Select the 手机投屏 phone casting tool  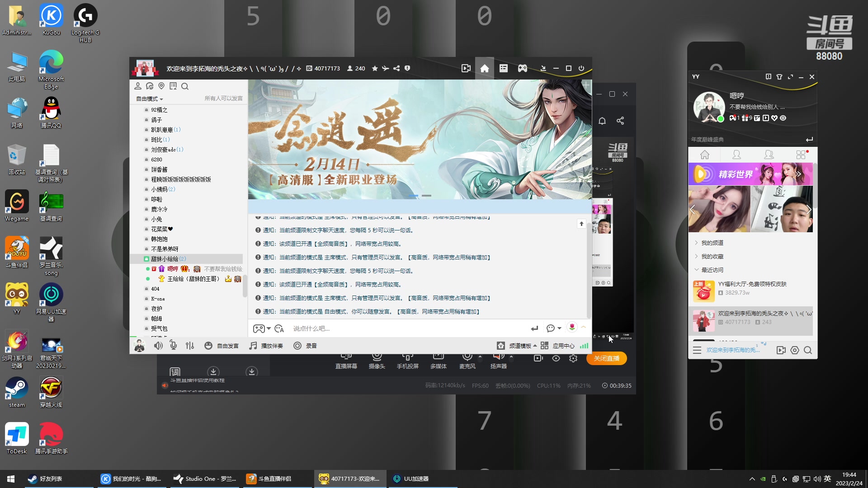point(407,359)
